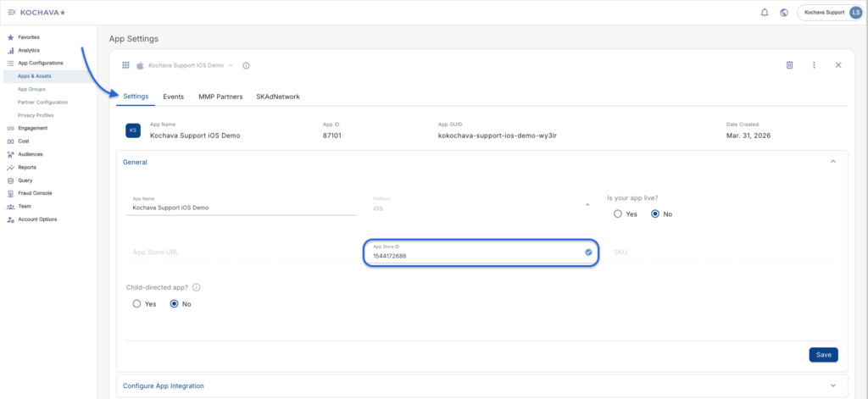Click the App Store ID field
The image size is (868, 399).
click(x=482, y=252)
